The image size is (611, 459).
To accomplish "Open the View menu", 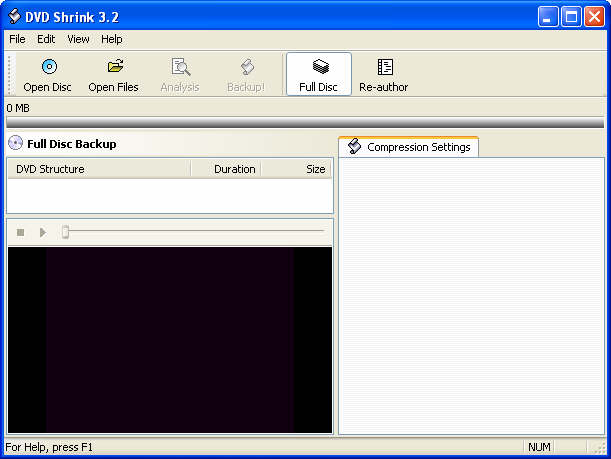I will coord(78,39).
